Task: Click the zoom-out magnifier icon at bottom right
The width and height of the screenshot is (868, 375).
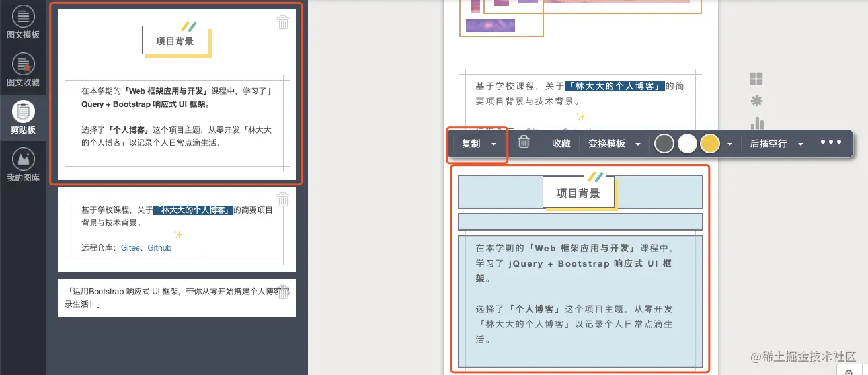Action: tap(849, 372)
